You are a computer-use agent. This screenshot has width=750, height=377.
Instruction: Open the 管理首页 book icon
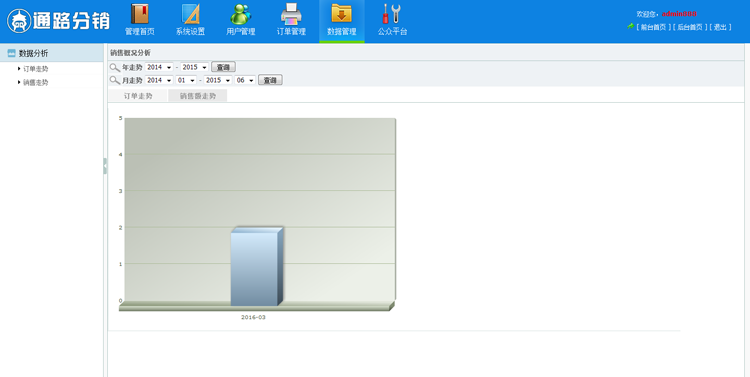point(140,14)
